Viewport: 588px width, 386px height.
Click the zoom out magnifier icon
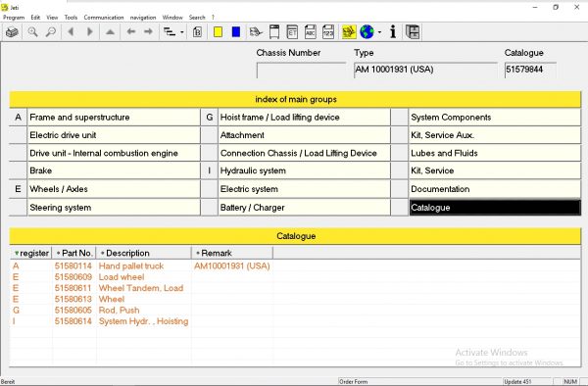(51, 32)
